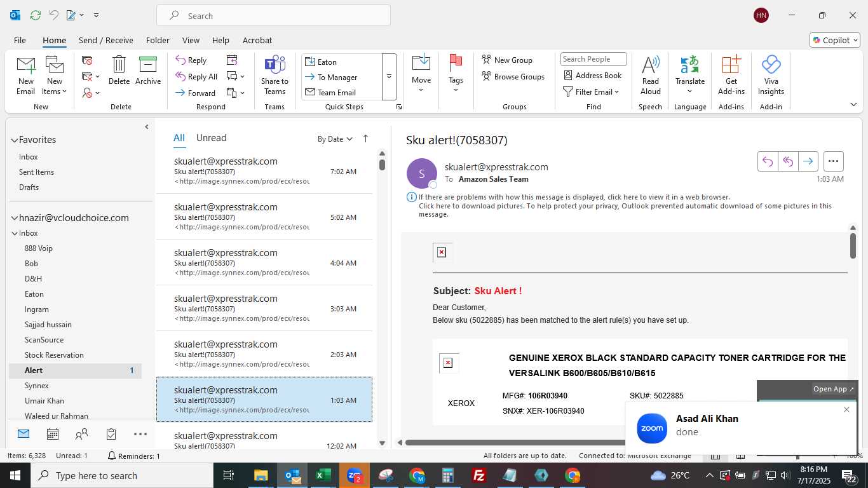Image resolution: width=868 pixels, height=488 pixels.
Task: Open the Stock Reservation folder
Action: coord(54,355)
